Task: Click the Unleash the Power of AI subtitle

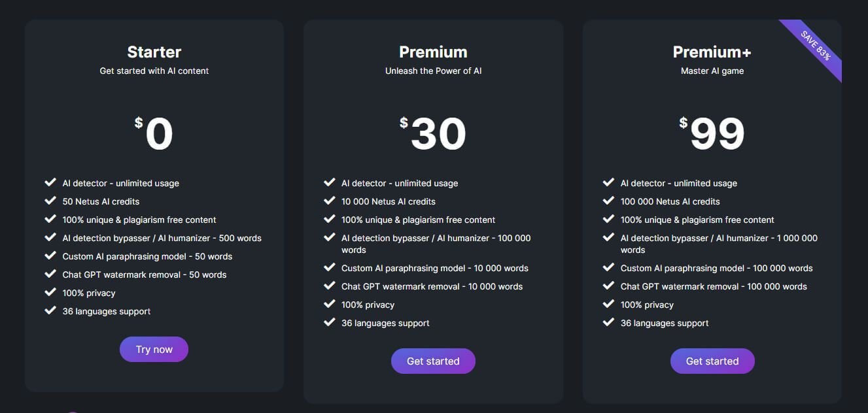Action: click(x=433, y=71)
